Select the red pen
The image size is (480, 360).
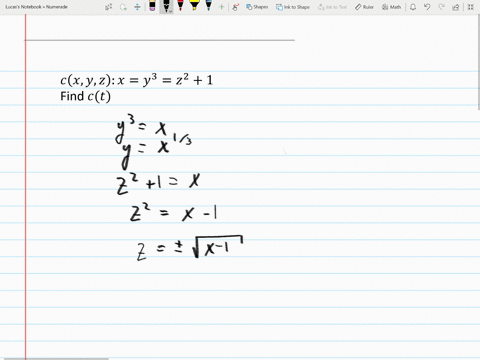coord(180,6)
